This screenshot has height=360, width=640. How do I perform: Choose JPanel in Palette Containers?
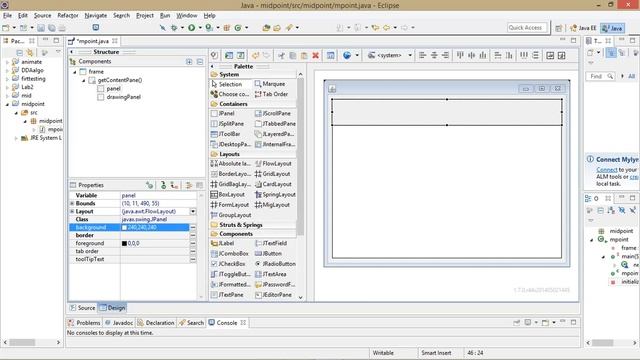click(x=223, y=113)
